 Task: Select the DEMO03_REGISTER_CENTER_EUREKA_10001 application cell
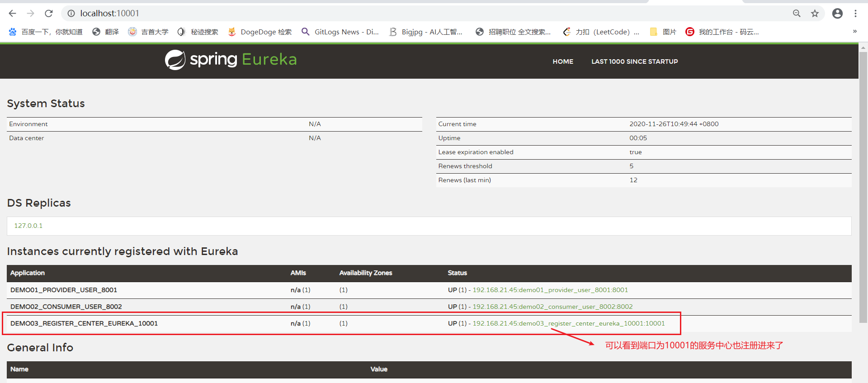(x=84, y=323)
